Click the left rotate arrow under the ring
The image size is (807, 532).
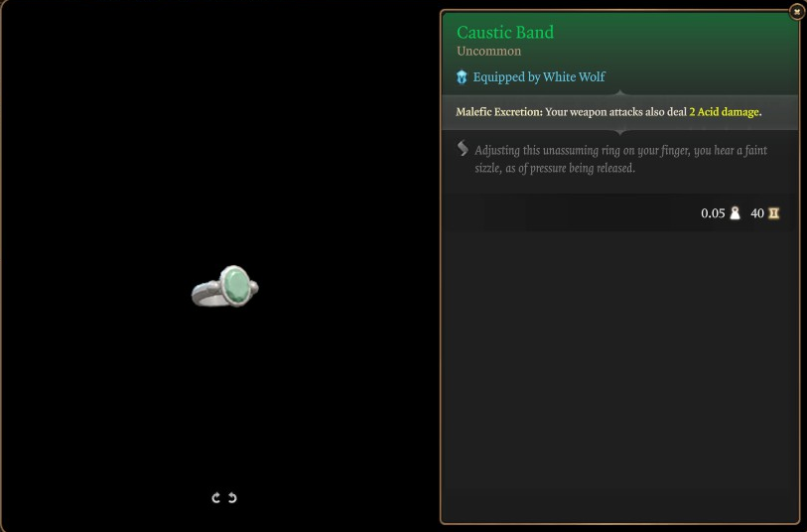[216, 497]
